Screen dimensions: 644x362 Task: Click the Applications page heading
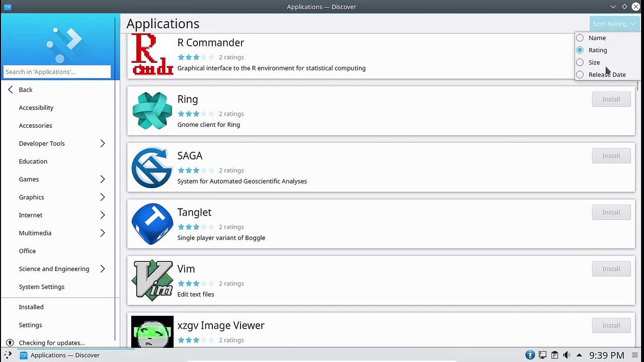click(x=163, y=24)
